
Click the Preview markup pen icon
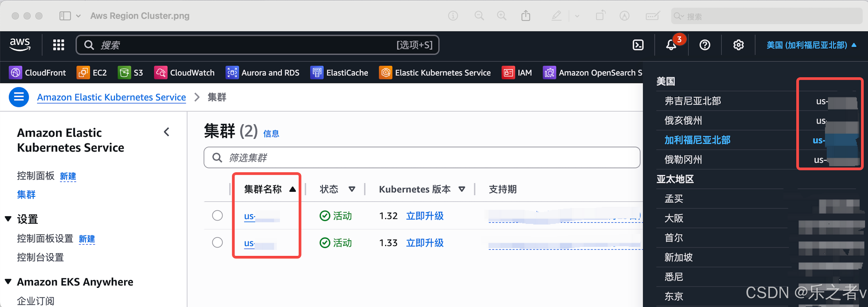556,16
